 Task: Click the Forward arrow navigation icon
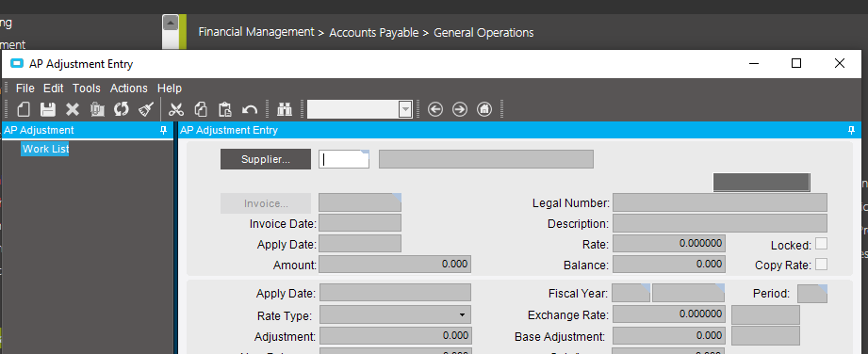point(460,109)
